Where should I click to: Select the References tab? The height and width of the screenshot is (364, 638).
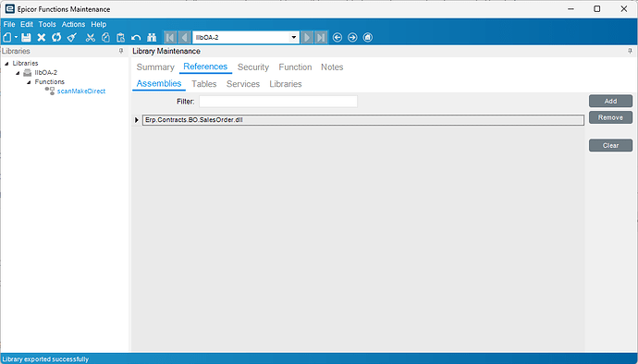(205, 67)
